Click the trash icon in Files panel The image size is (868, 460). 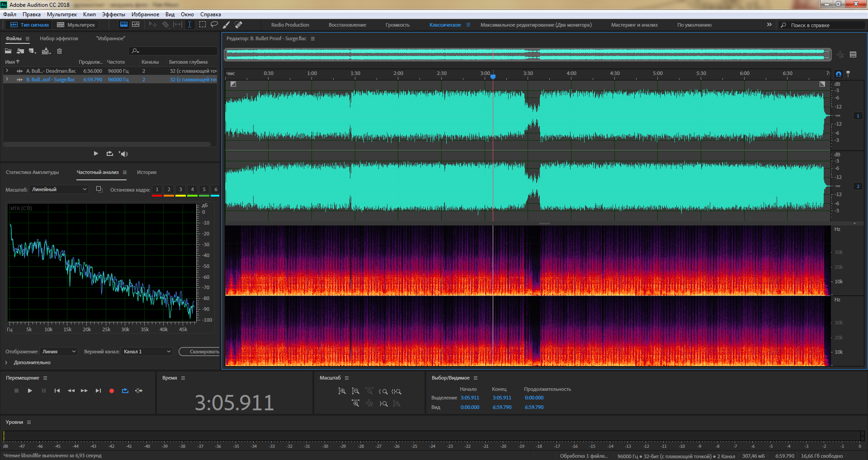pos(59,51)
